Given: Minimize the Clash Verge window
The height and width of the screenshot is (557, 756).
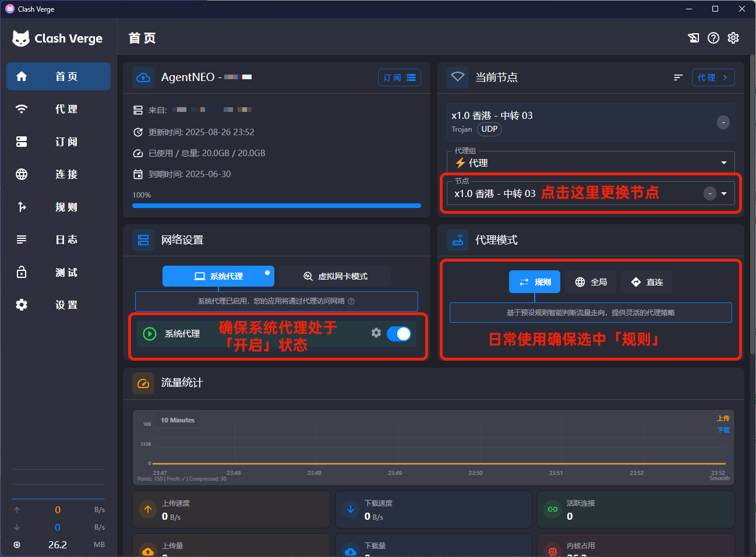Looking at the screenshot, I should (x=689, y=9).
